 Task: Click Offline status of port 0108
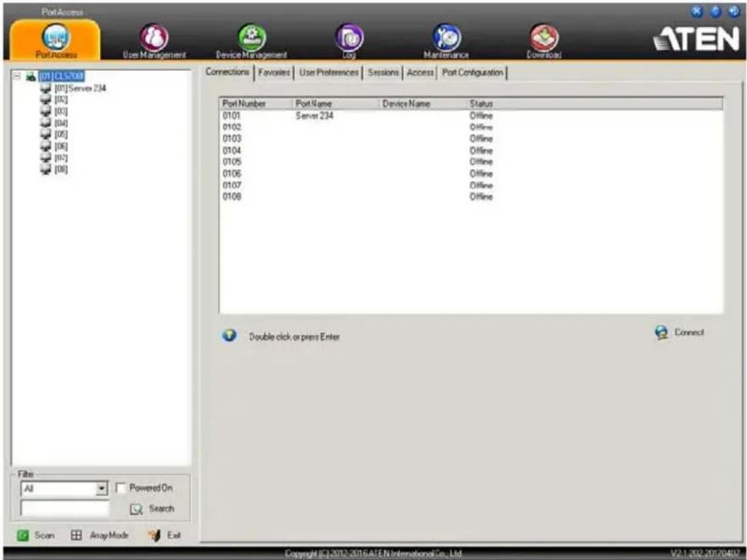pos(481,196)
